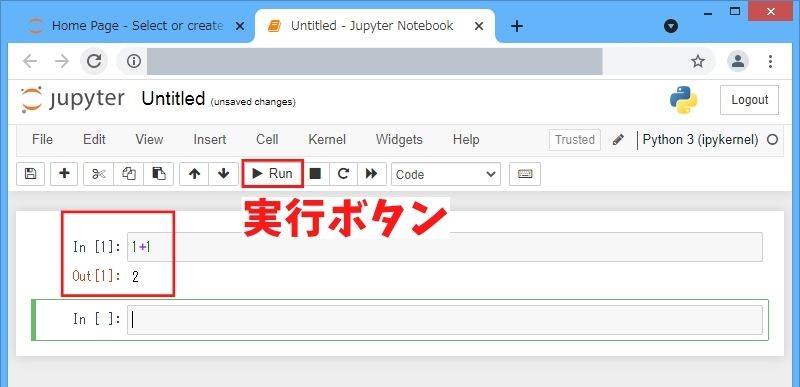
Task: Paste cells below icon
Action: (x=159, y=174)
